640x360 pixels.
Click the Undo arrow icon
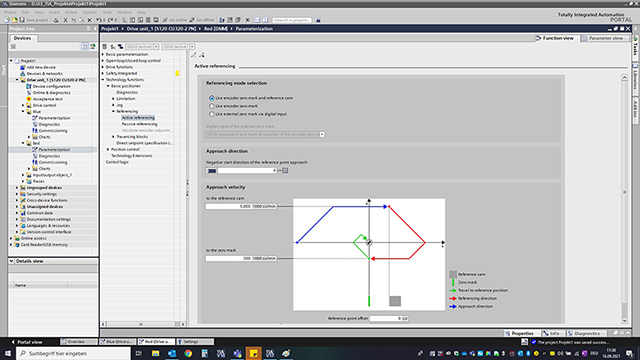coord(99,20)
